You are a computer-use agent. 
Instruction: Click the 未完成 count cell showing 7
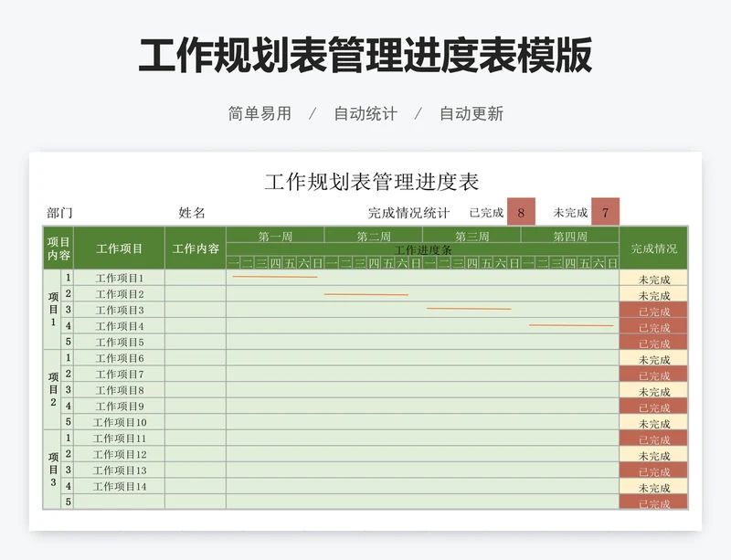tap(605, 212)
